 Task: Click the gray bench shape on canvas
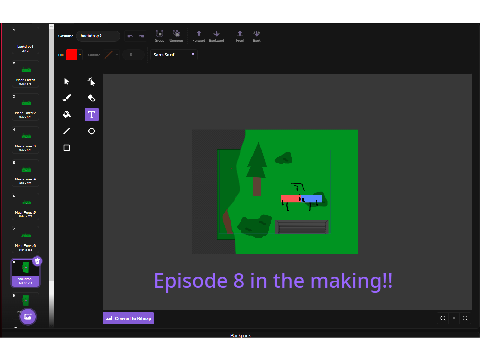(302, 227)
